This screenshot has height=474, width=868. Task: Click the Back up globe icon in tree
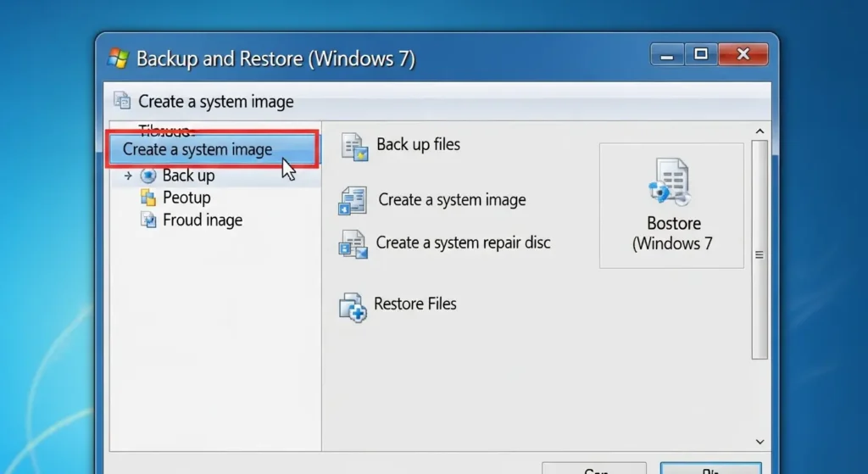(x=147, y=176)
